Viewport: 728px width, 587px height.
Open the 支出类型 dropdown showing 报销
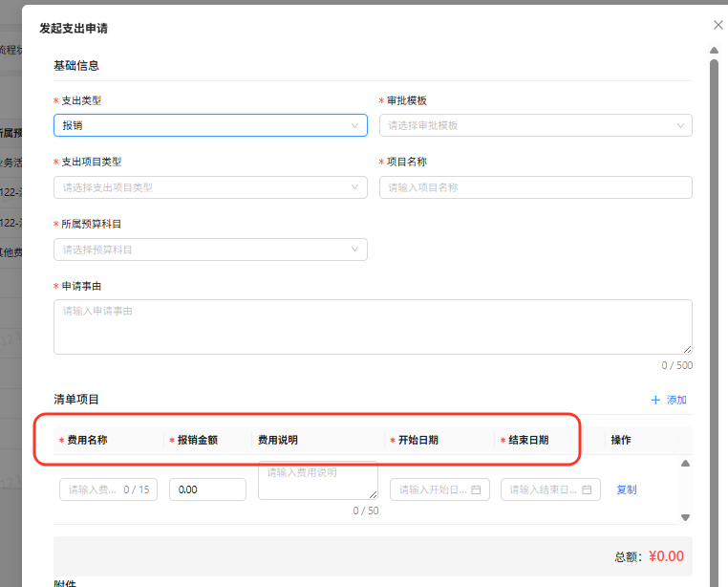pos(210,125)
